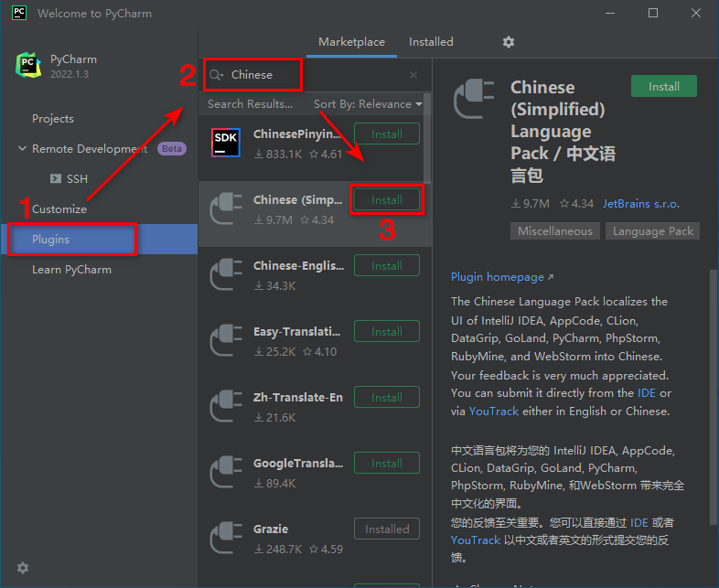
Task: Open the Customize section
Action: click(x=59, y=209)
